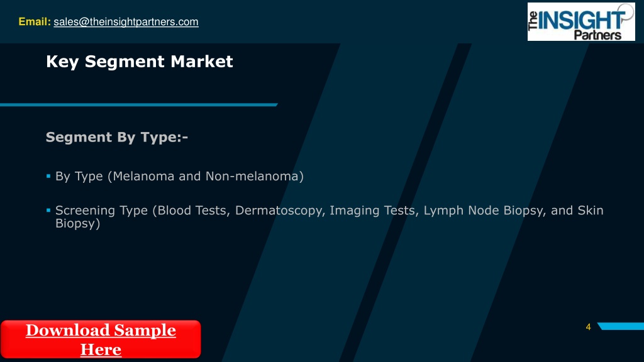Click the blue accent bar beside page number
The width and height of the screenshot is (644, 362).
coord(621,326)
